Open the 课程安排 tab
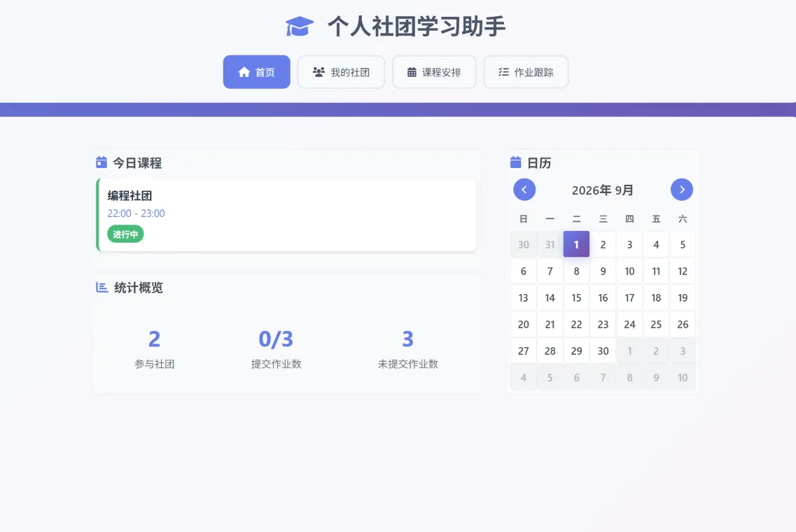 tap(434, 72)
